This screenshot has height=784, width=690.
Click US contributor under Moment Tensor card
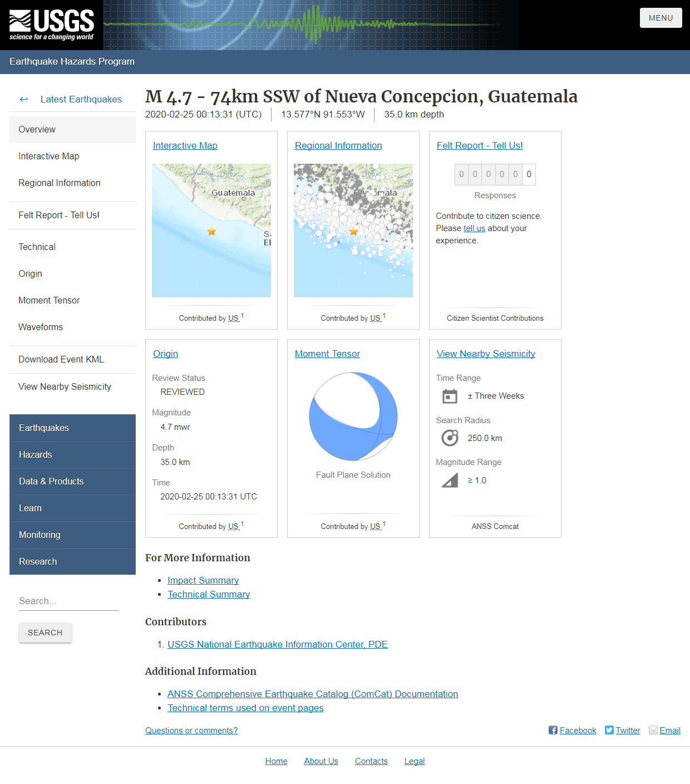point(376,526)
